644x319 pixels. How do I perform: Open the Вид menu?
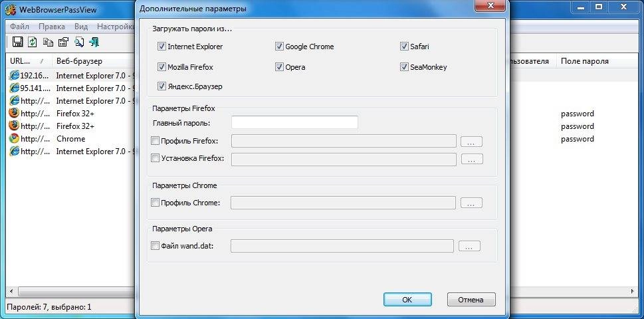[81, 27]
